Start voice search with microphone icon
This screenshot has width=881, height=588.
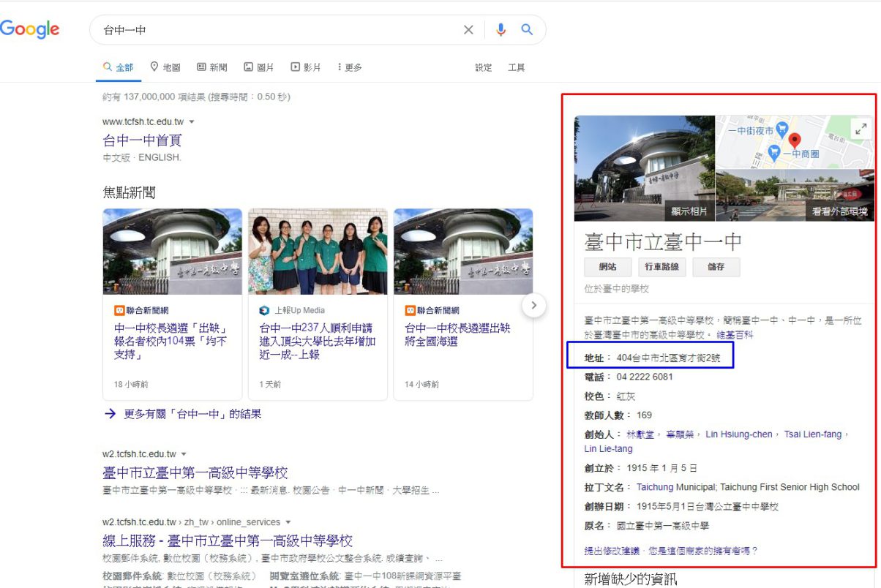tap(501, 30)
